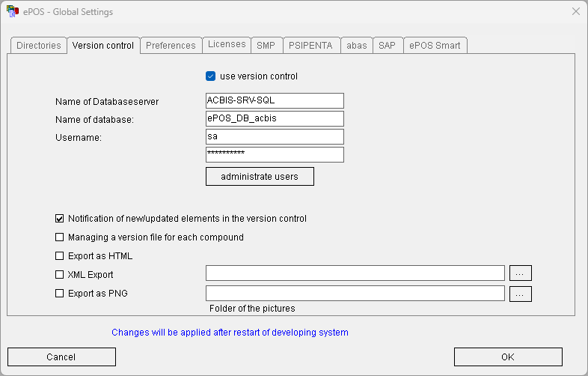Image resolution: width=588 pixels, height=376 pixels.
Task: Open the abas tab
Action: [356, 46]
